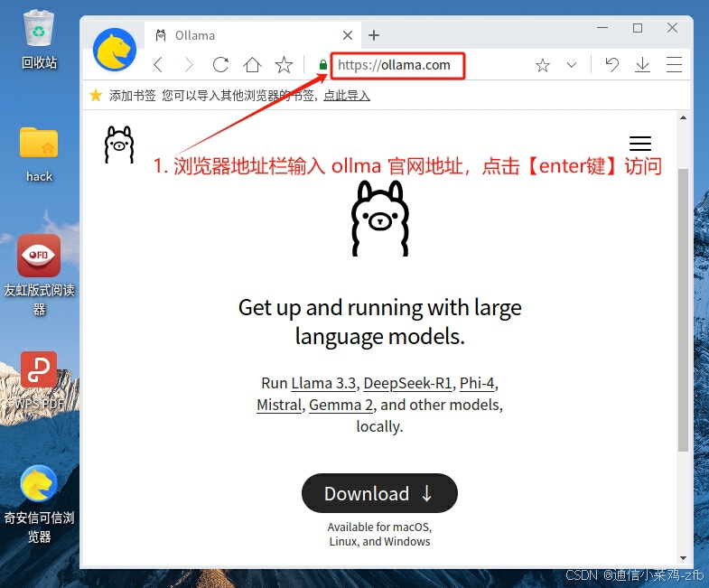Click 'Get up and running' headline text
709x588 pixels.
point(380,322)
